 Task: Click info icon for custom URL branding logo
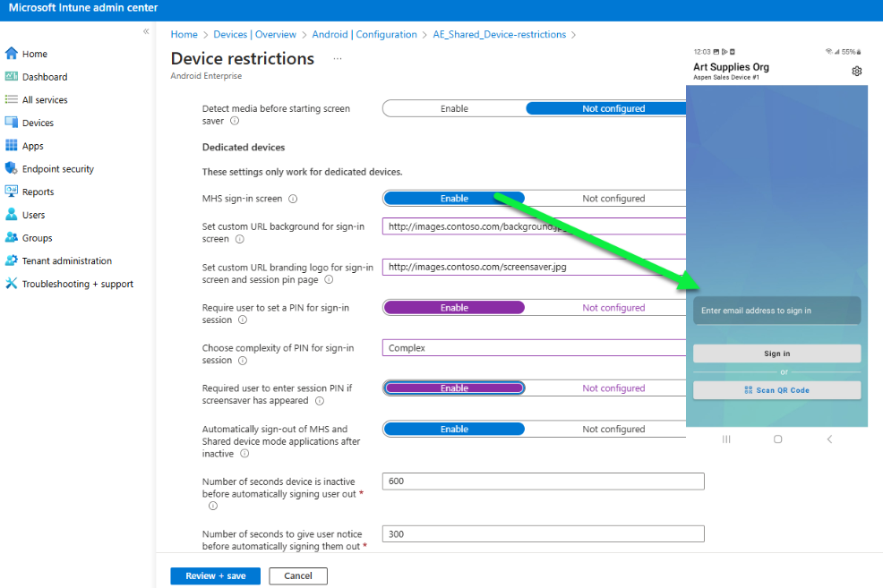point(329,279)
